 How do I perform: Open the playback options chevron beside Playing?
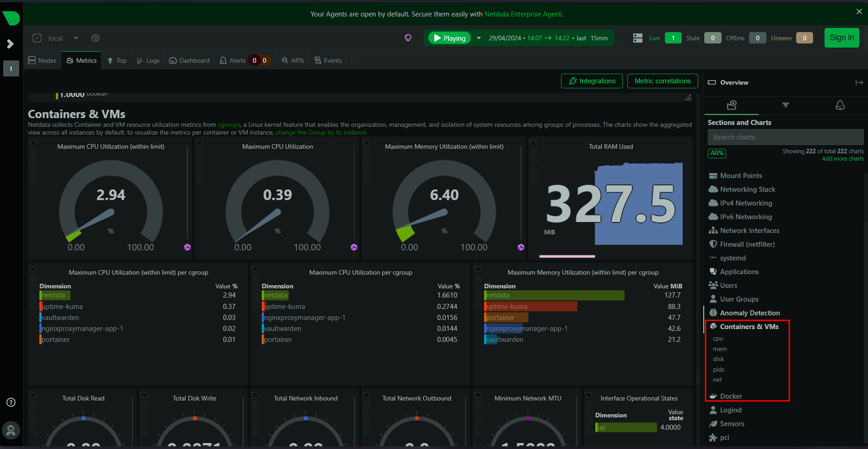pos(479,38)
